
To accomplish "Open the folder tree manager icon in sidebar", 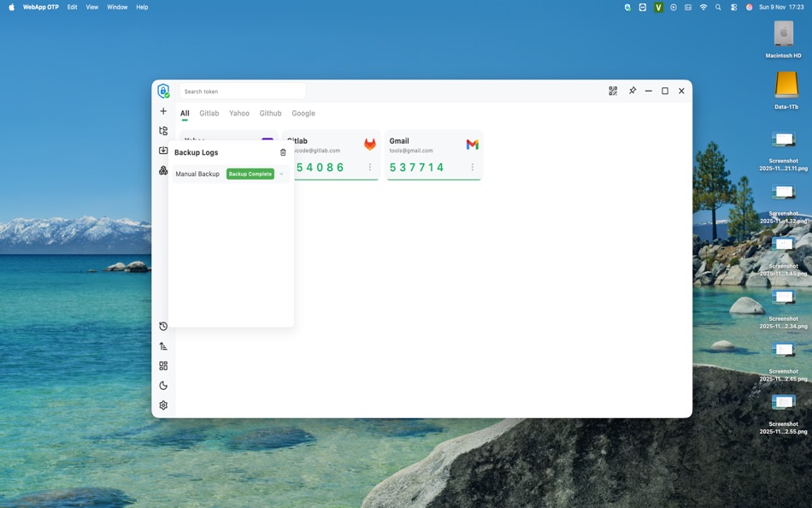I will pos(163,131).
